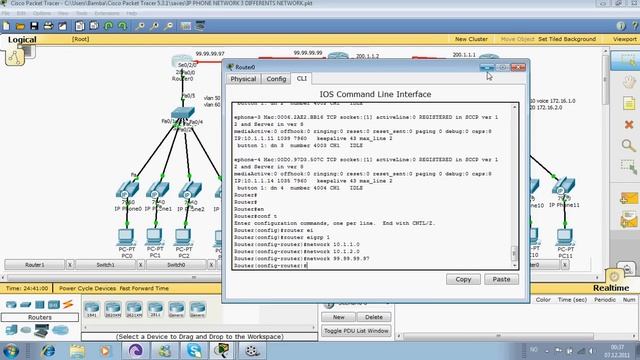
Task: Select Switches device category icon
Action: click(x=26, y=304)
